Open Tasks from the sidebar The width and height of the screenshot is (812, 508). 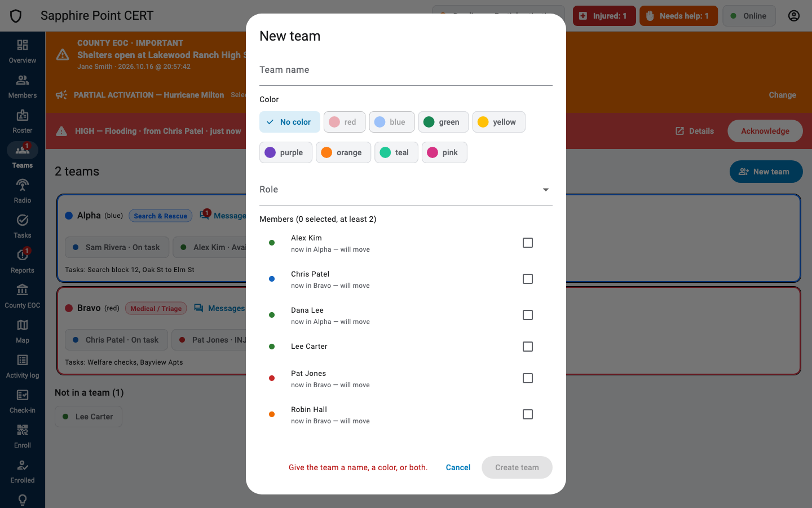(23, 226)
